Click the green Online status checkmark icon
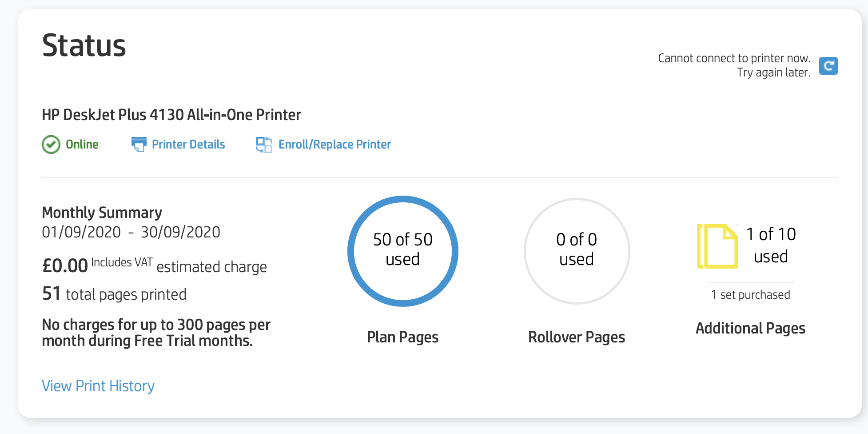 point(51,144)
